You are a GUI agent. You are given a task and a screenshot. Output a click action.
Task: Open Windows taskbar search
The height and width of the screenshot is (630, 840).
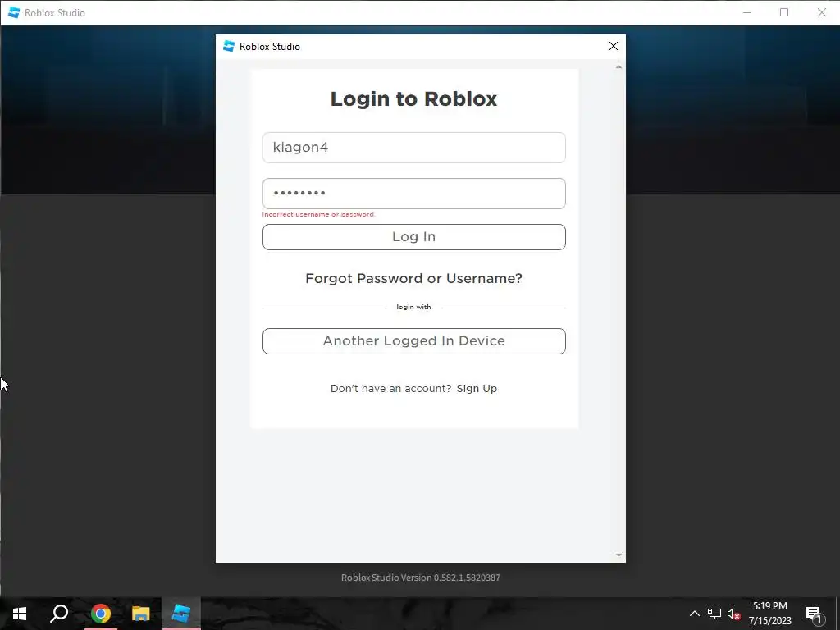pos(59,614)
